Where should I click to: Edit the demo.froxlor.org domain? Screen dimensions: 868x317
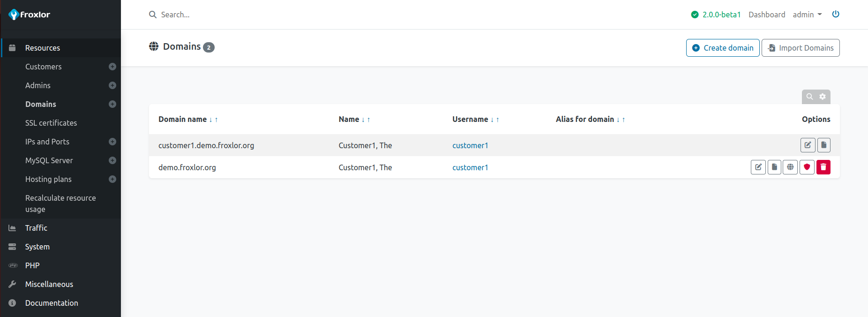758,167
